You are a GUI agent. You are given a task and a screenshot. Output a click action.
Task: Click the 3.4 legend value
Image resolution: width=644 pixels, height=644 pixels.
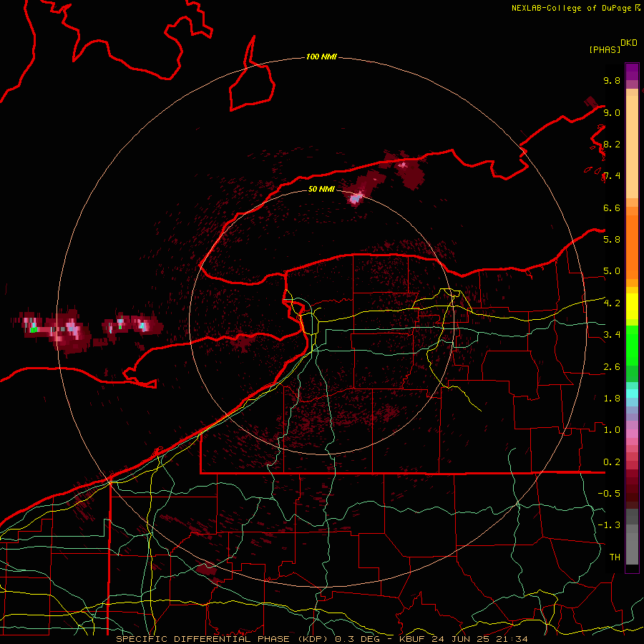(x=612, y=334)
